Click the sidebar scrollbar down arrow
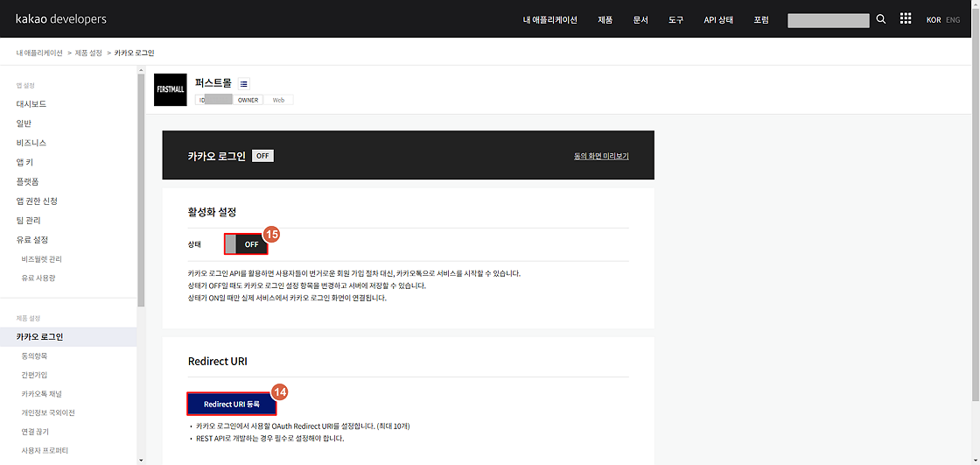This screenshot has height=465, width=980. coord(141,460)
